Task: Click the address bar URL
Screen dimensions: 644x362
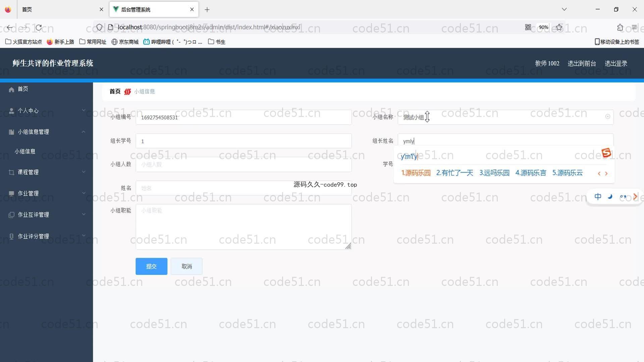Action: (209, 27)
